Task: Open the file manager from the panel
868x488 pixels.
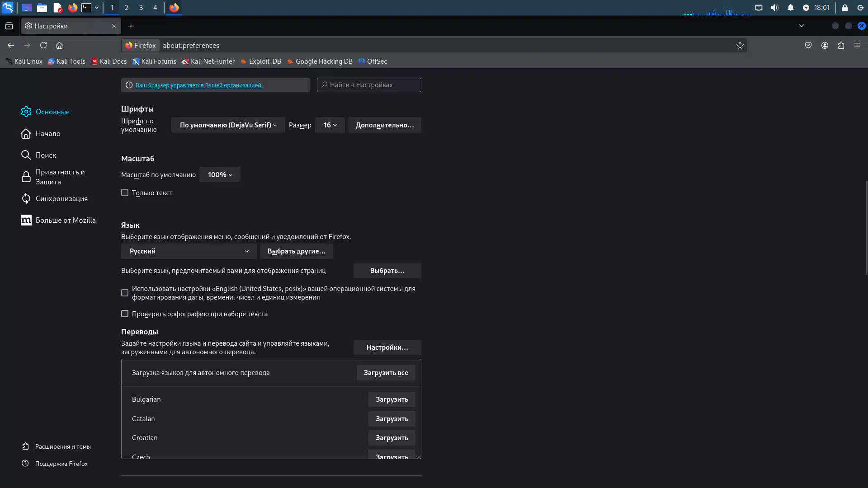Action: click(42, 8)
